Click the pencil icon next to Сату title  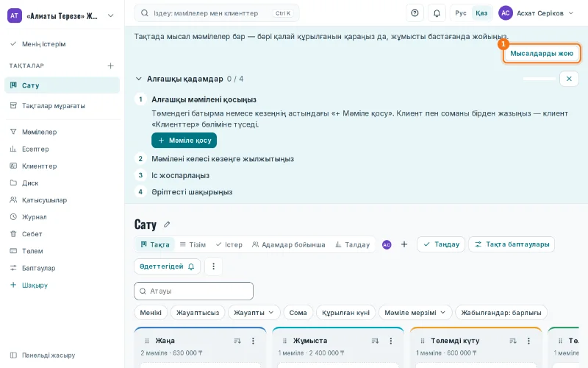point(167,224)
